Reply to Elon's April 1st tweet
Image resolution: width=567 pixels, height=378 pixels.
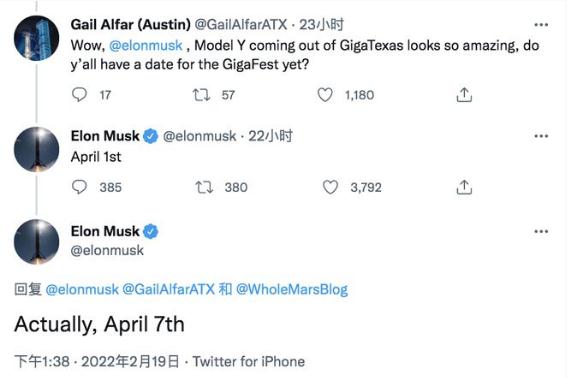click(79, 187)
